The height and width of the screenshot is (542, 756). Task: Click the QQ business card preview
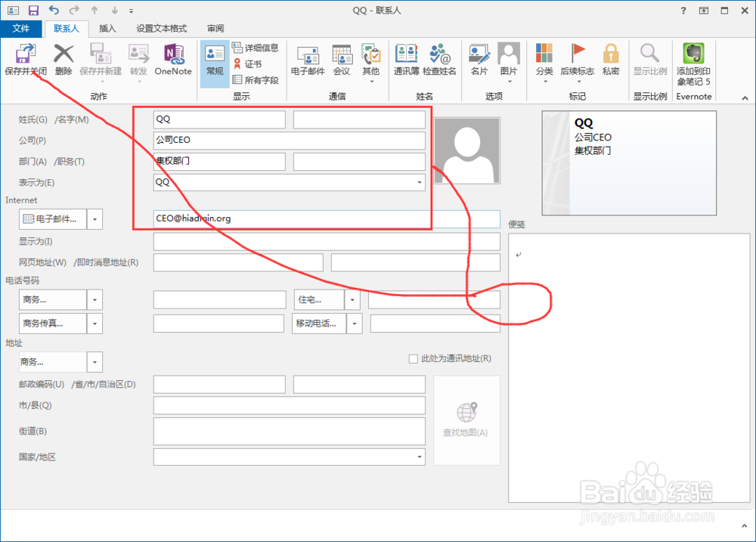tap(629, 163)
